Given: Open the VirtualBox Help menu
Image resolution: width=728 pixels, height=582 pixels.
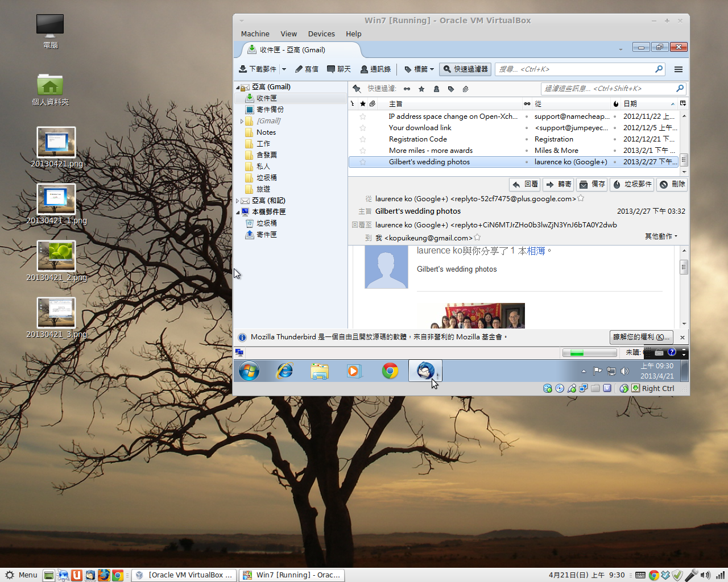Looking at the screenshot, I should point(354,34).
